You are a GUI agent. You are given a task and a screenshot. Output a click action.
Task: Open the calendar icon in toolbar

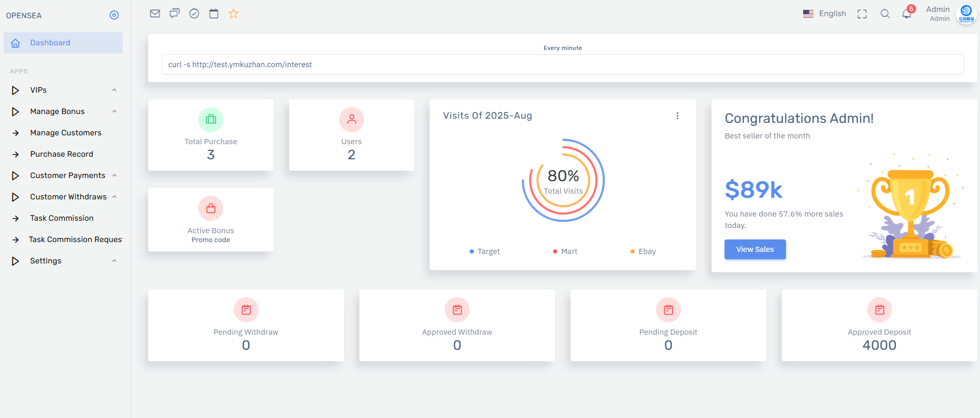pyautogui.click(x=214, y=14)
